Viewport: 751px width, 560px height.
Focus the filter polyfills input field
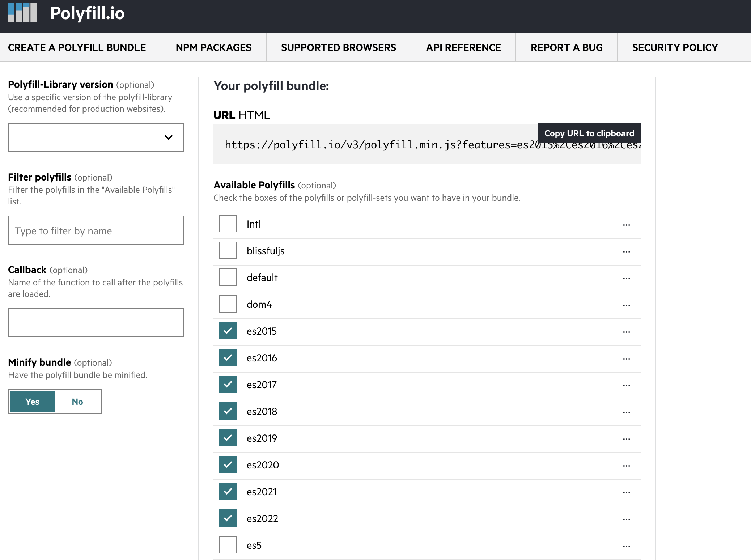pyautogui.click(x=96, y=230)
